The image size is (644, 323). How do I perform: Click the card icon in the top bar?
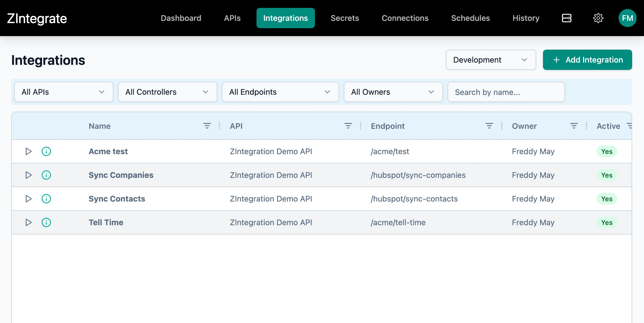click(566, 18)
